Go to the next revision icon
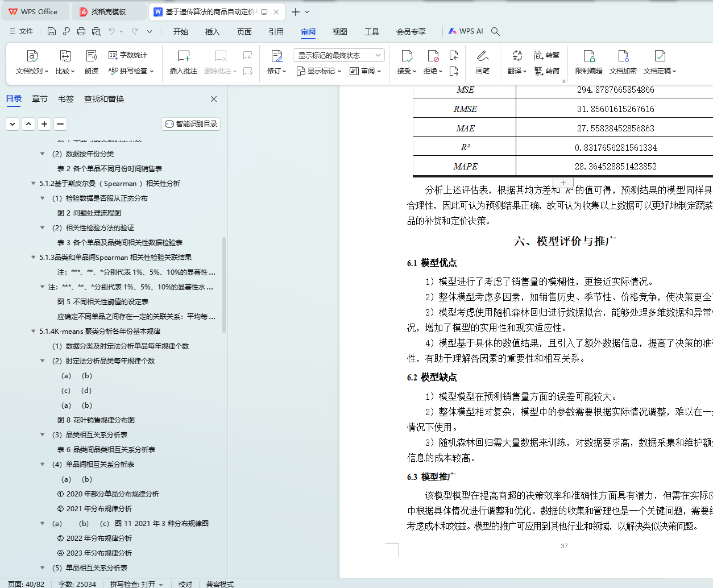This screenshot has width=713, height=588. [454, 71]
